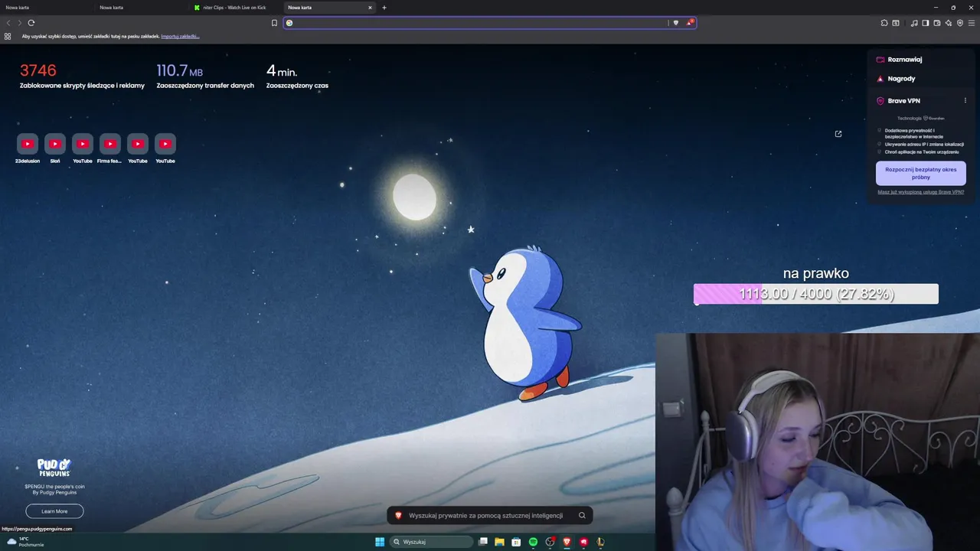Open Brave VPN shield icon in toolbar
The height and width of the screenshot is (551, 980).
pyautogui.click(x=960, y=23)
